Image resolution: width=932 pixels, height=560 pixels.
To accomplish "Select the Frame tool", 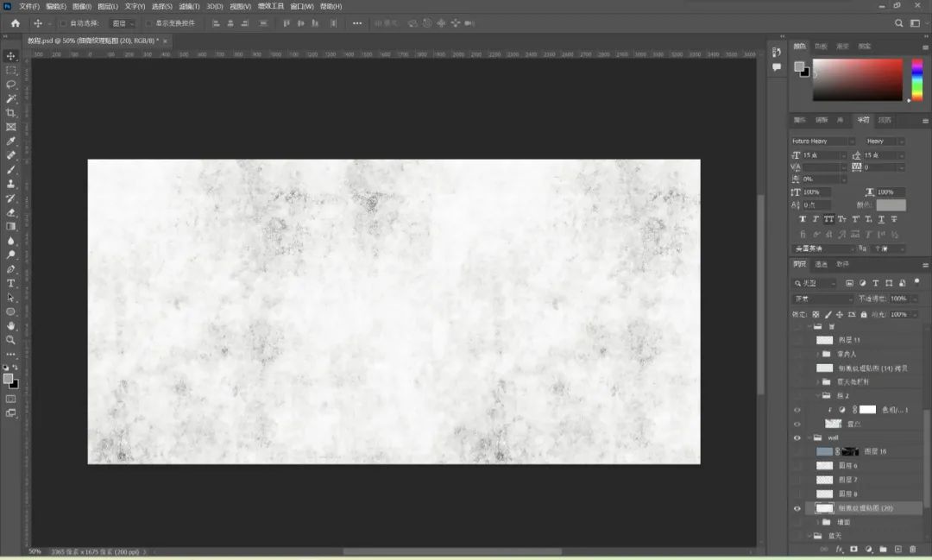I will pyautogui.click(x=10, y=127).
